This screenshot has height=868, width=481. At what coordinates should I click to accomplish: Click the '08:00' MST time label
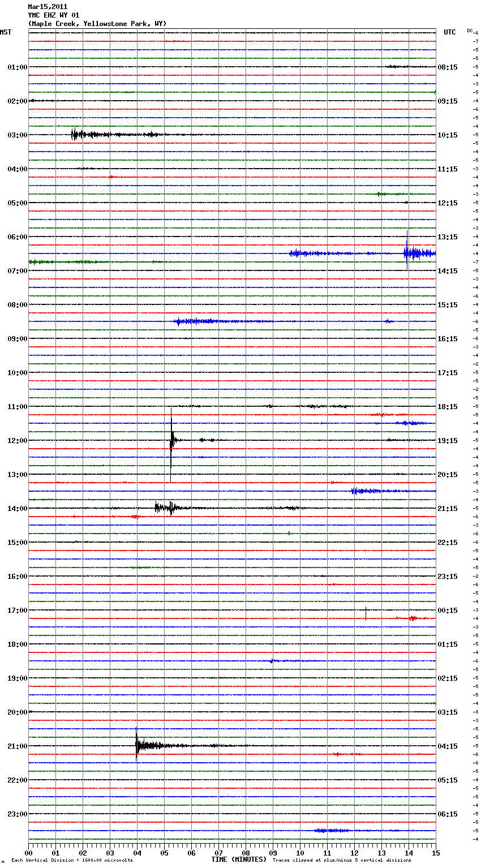[18, 305]
